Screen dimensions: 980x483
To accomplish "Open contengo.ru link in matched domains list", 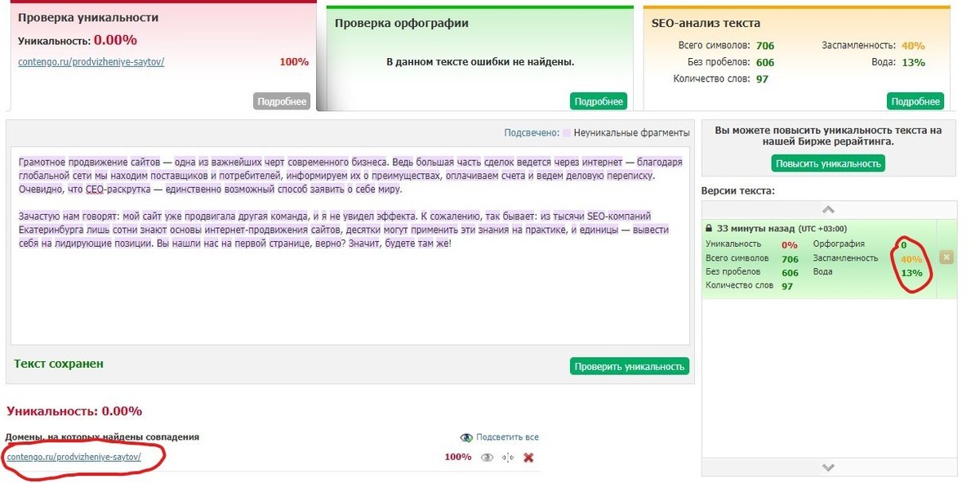I will 73,457.
